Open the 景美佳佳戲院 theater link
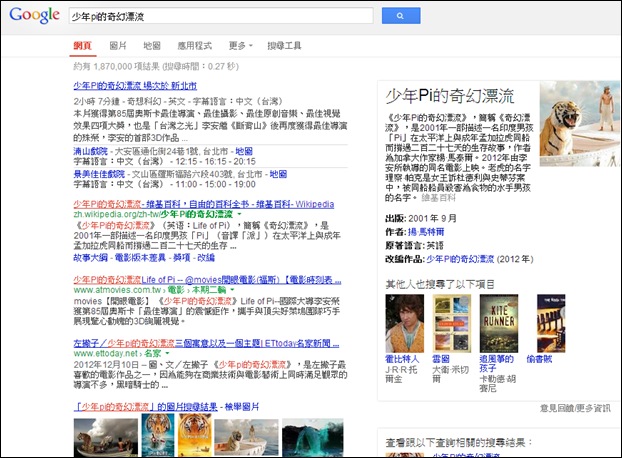622x458 pixels. [x=99, y=174]
